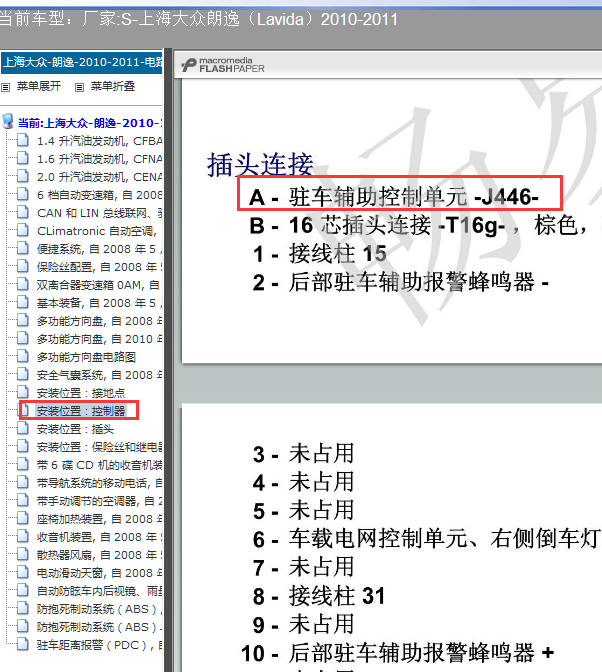Open 电动滑动天窗 document
Screen dimensions: 602x672
(x=99, y=573)
